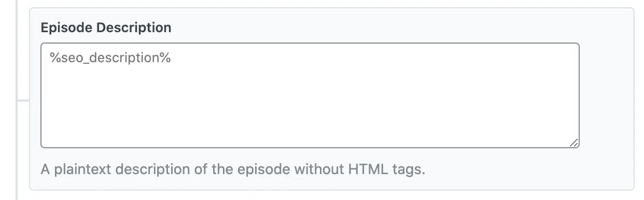Place cursor before the first % sign
644x200 pixels.
50,58
